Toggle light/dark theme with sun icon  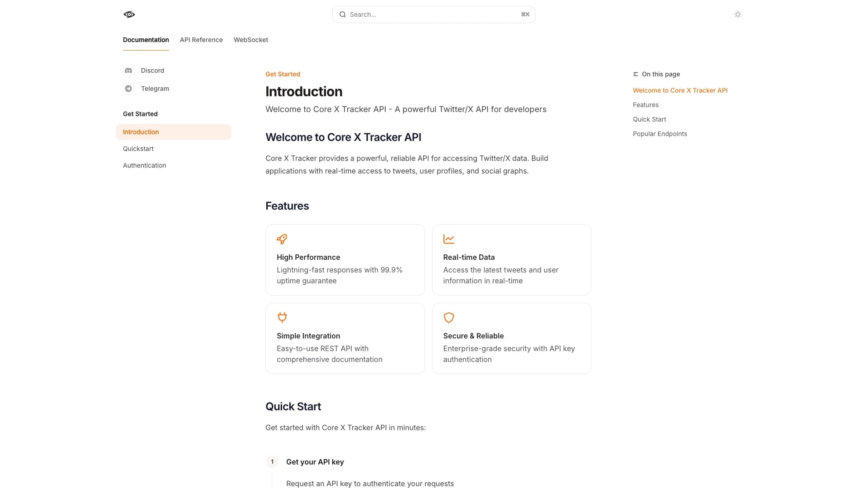(x=738, y=14)
